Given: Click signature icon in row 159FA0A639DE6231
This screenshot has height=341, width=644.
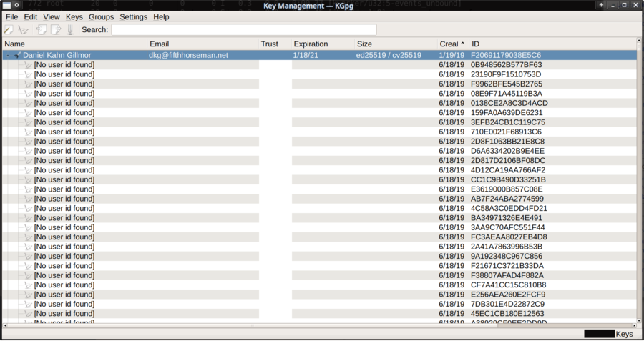Looking at the screenshot, I should tap(28, 113).
